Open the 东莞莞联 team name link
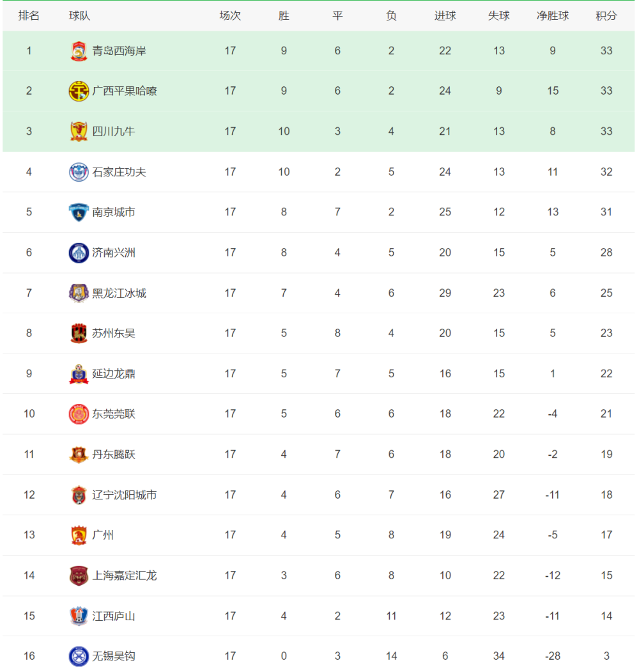The image size is (639, 672). point(114,414)
